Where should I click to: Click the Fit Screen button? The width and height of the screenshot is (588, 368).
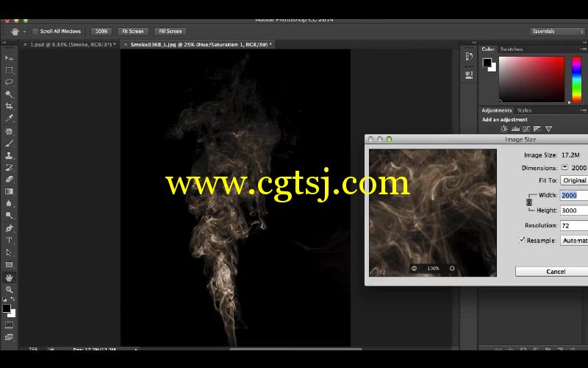(x=133, y=32)
